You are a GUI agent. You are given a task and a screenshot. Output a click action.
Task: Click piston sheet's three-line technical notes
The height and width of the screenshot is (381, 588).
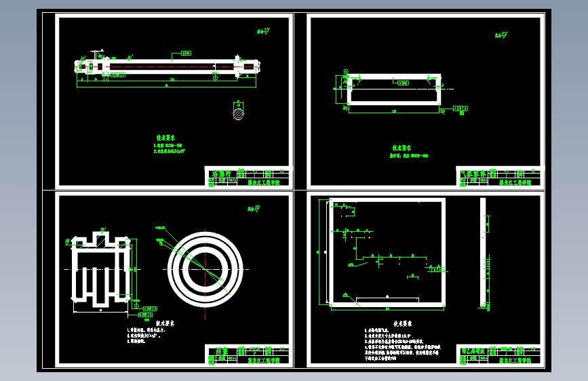point(144,336)
